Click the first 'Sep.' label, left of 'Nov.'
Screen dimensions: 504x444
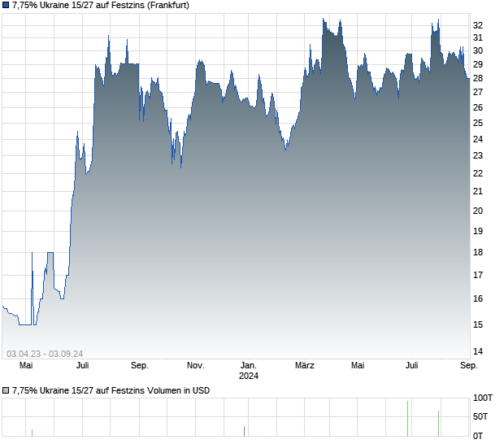pyautogui.click(x=140, y=366)
